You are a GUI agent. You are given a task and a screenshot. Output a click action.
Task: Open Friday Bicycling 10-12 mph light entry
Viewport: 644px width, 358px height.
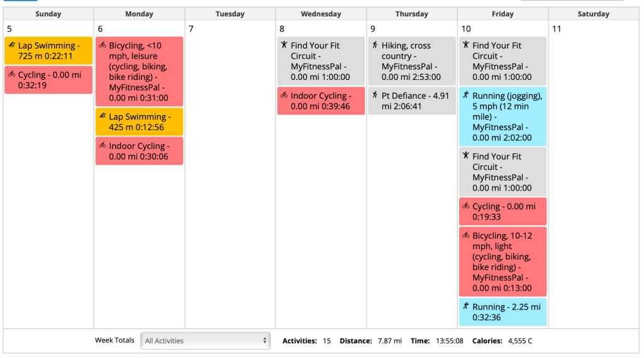pyautogui.click(x=504, y=262)
